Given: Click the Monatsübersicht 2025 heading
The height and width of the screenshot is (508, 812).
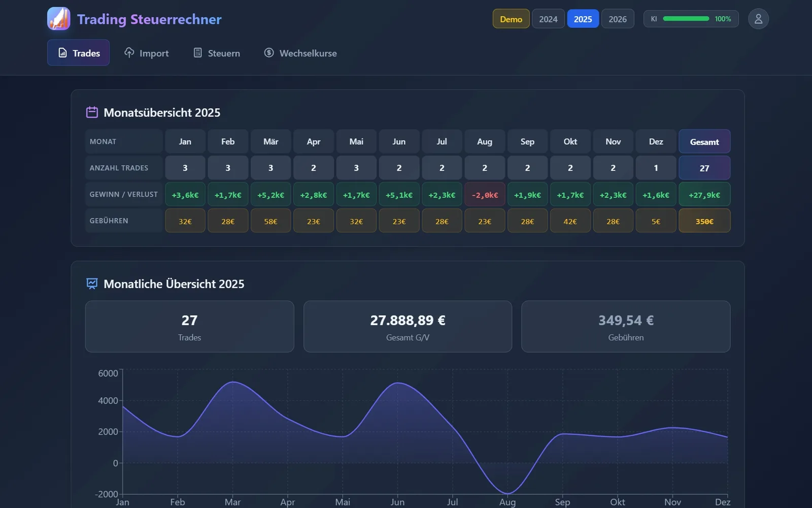Looking at the screenshot, I should pos(162,113).
